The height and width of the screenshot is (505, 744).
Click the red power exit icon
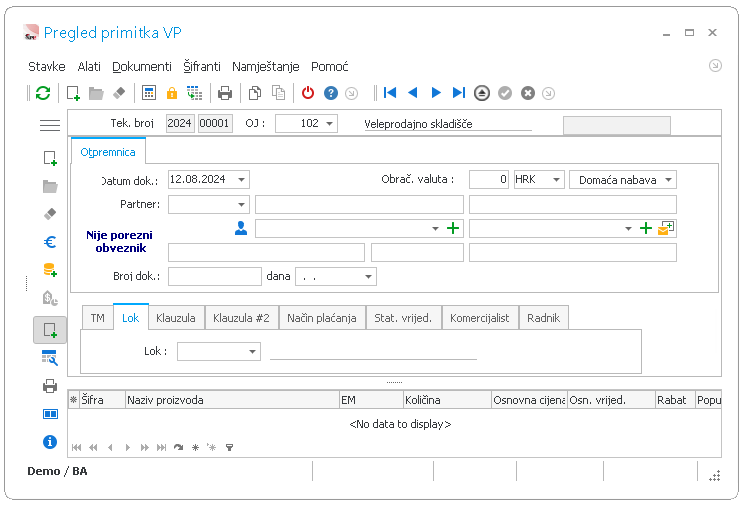tap(308, 93)
